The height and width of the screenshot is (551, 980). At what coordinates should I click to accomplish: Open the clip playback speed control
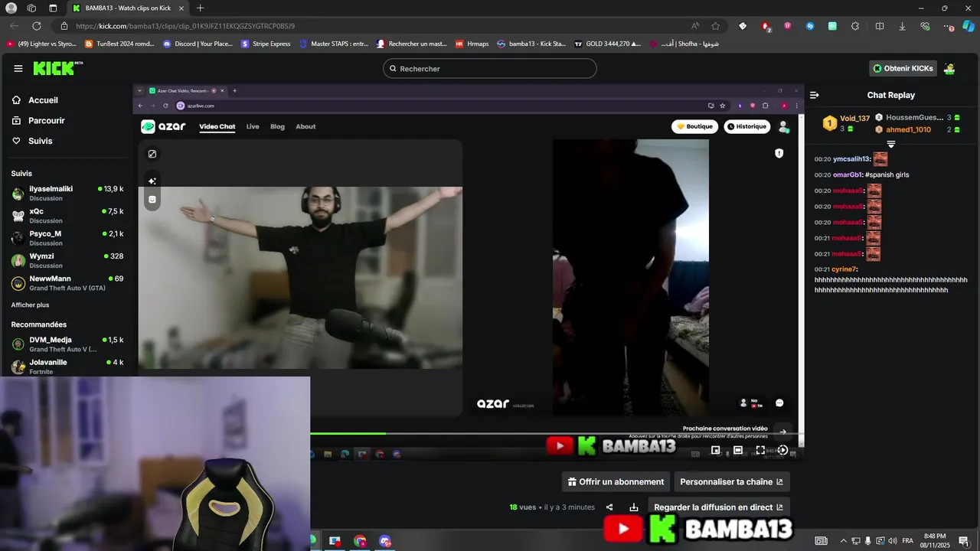(782, 451)
